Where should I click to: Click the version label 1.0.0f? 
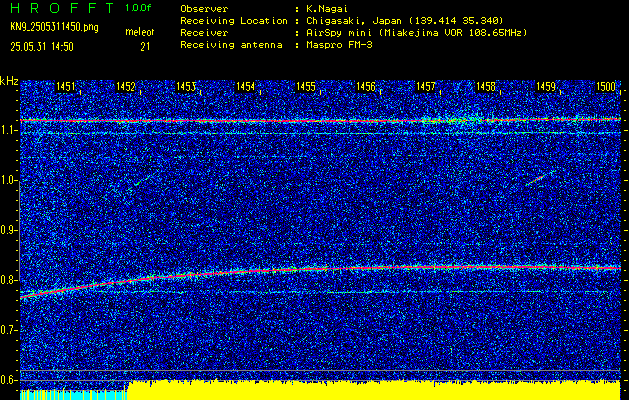tap(138, 8)
